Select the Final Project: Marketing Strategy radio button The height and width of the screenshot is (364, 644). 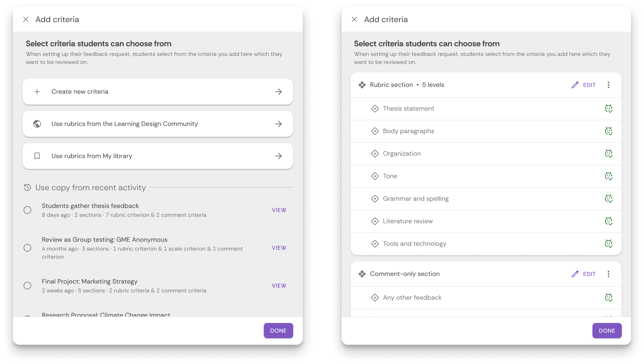28,286
